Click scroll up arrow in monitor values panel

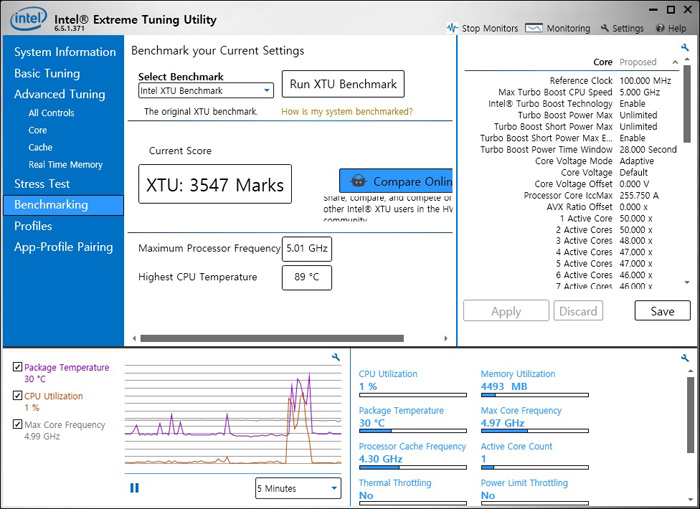691,371
